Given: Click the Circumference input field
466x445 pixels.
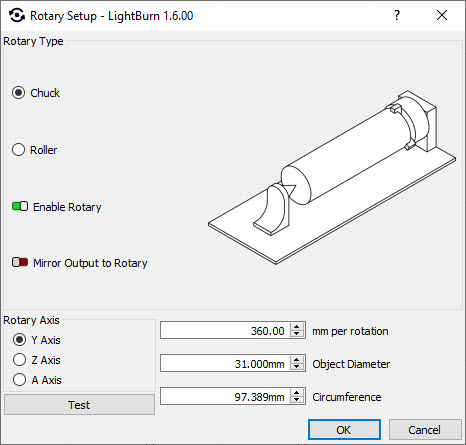Looking at the screenshot, I should pos(225,396).
